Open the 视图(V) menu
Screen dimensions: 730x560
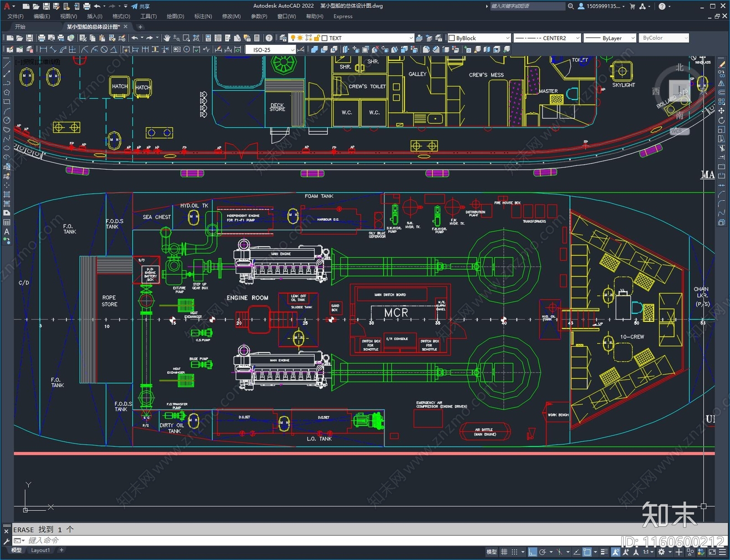(x=68, y=16)
